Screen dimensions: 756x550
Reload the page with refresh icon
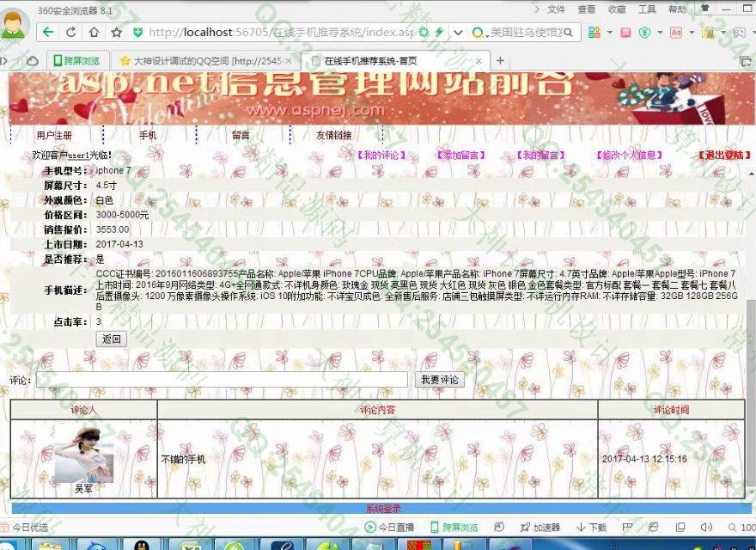pos(70,33)
